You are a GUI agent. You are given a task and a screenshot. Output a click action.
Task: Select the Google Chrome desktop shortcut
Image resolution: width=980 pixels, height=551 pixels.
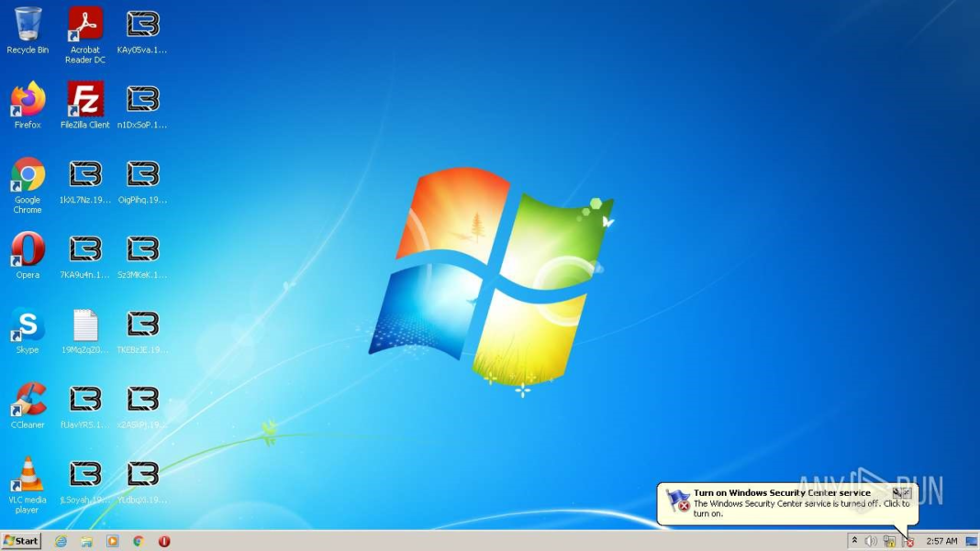[x=28, y=185]
